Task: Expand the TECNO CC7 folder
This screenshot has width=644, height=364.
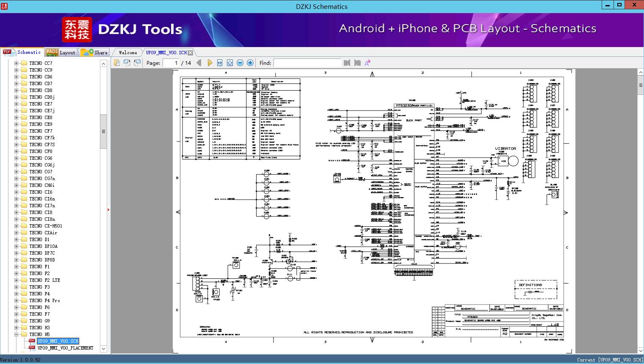Action: pyautogui.click(x=17, y=63)
